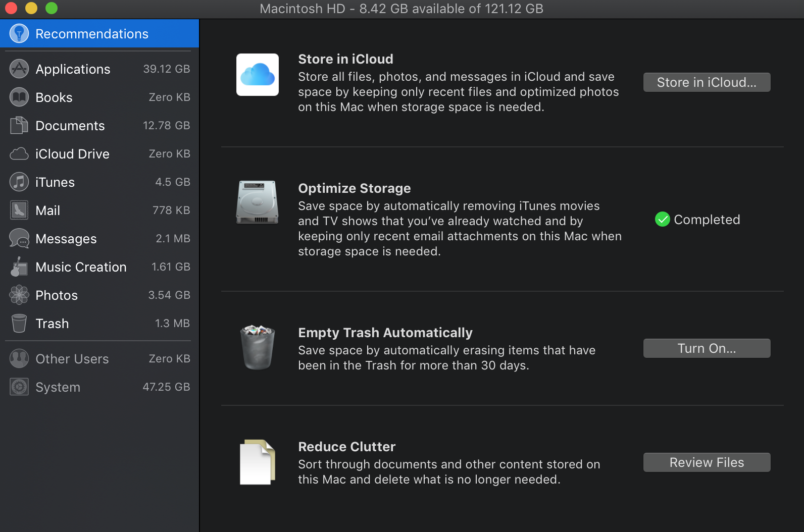
Task: Click the Macintosh HD window title
Action: pyautogui.click(x=401, y=9)
